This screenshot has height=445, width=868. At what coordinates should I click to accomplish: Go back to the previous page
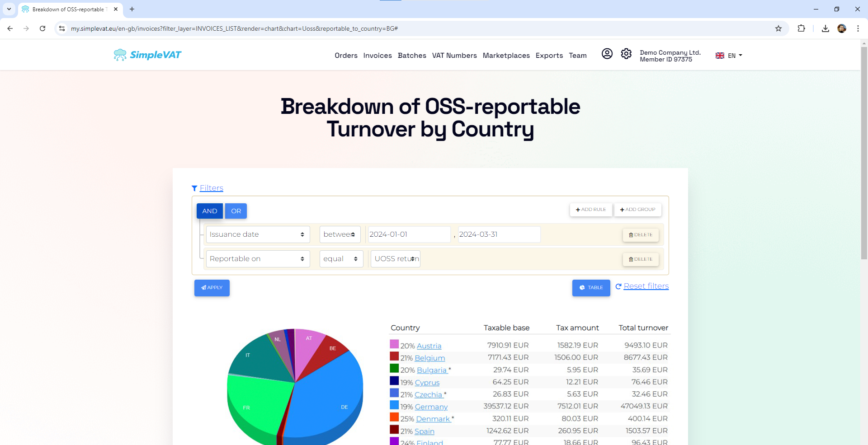(10, 28)
